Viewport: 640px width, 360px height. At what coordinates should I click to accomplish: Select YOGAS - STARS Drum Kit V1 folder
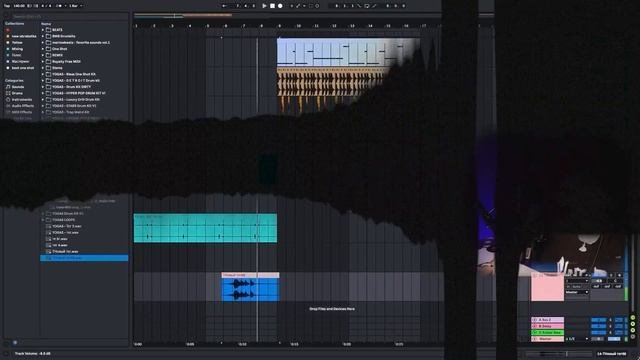[74, 106]
